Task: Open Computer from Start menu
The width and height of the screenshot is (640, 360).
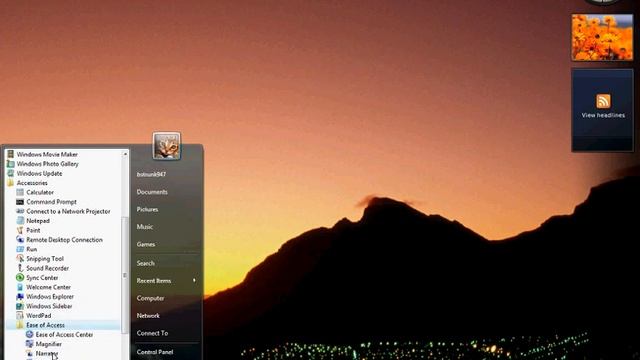Action: 150,298
